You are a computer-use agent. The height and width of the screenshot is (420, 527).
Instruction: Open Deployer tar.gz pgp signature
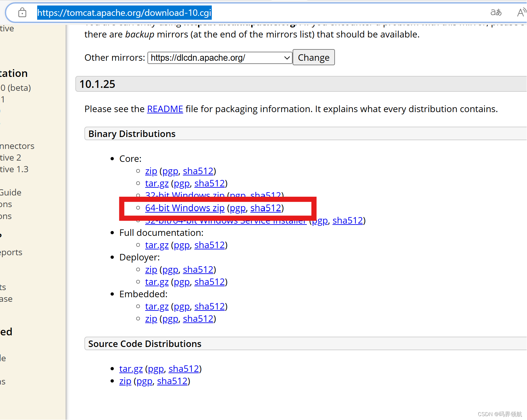182,282
